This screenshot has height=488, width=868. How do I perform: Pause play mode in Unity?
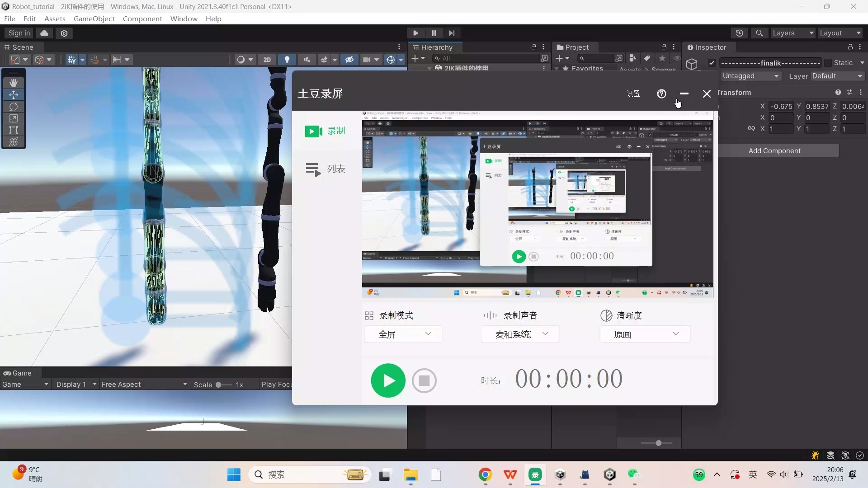click(x=434, y=33)
